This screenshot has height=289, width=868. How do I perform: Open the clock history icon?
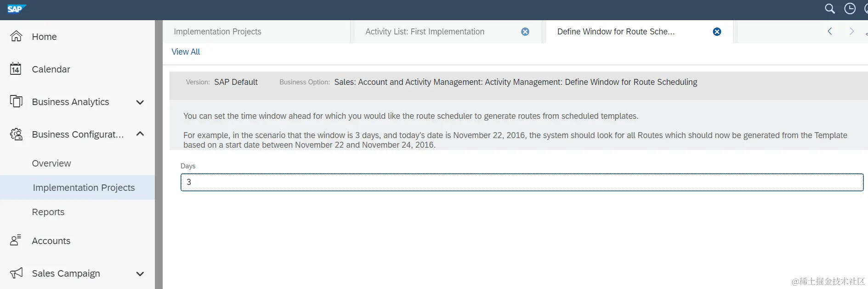pos(850,9)
